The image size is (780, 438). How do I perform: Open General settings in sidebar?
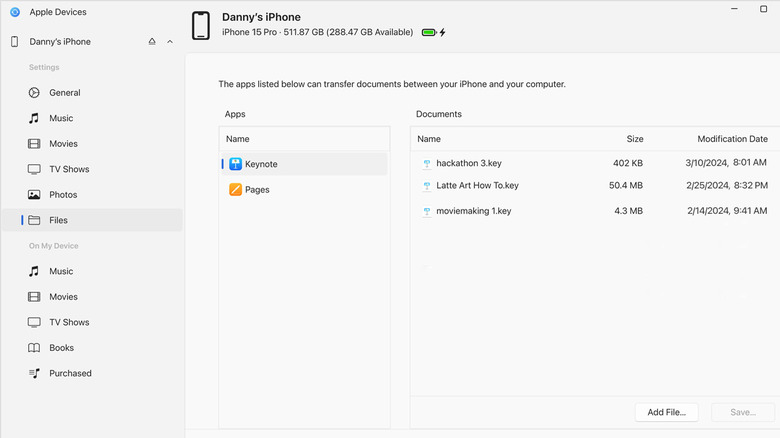[x=64, y=93]
